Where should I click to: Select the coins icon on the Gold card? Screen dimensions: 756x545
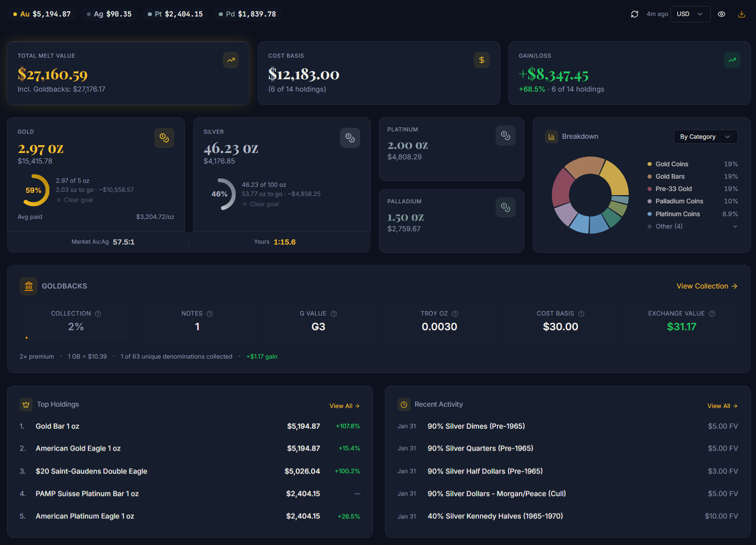[x=164, y=138]
